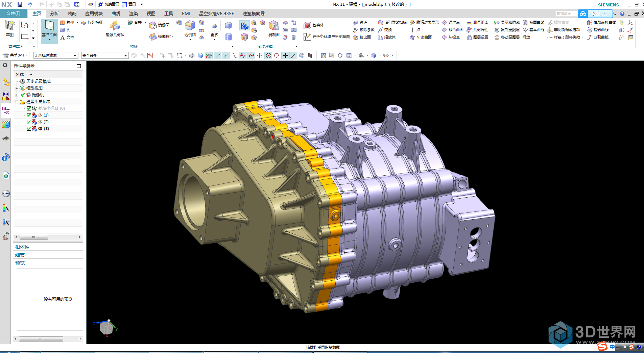Open Pattern Feature (阵列特征) tool
Image resolution: width=644 pixels, height=353 pixels.
(x=92, y=22)
